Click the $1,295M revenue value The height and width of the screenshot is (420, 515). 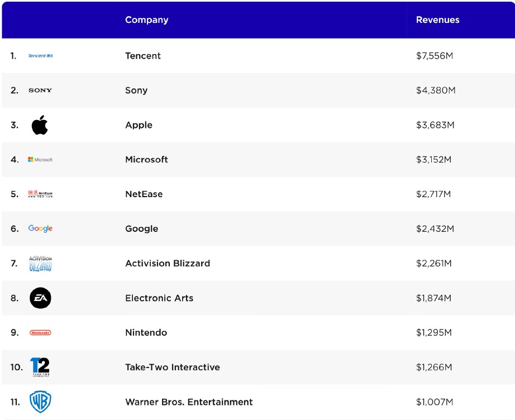(x=434, y=333)
